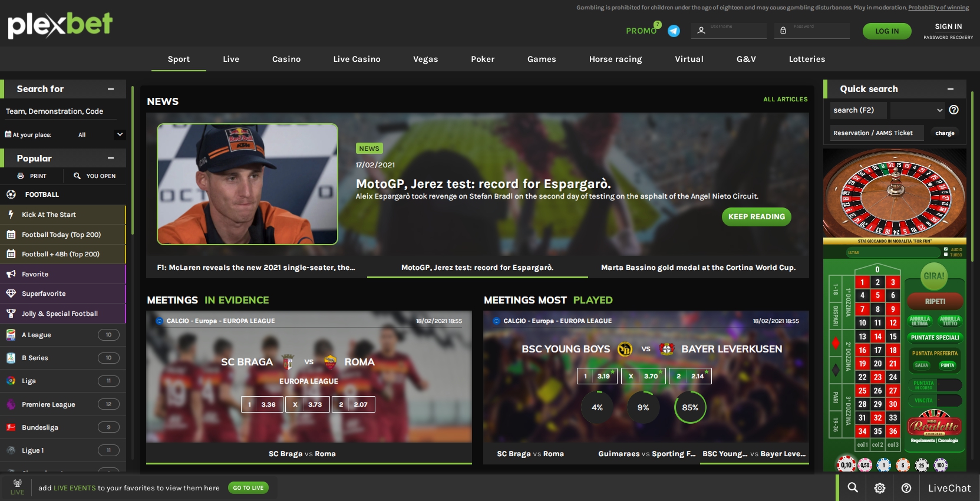Open settings gear in bottom bar
The width and height of the screenshot is (980, 501).
(x=880, y=488)
